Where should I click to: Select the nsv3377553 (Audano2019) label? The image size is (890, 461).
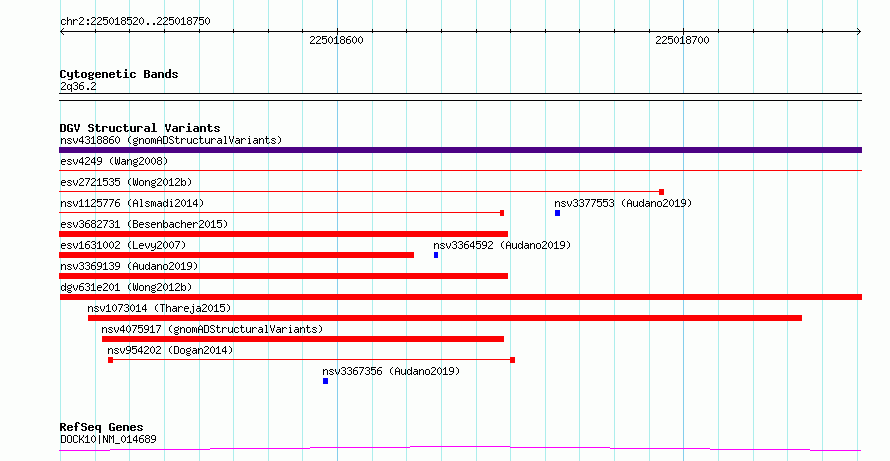[x=623, y=203]
